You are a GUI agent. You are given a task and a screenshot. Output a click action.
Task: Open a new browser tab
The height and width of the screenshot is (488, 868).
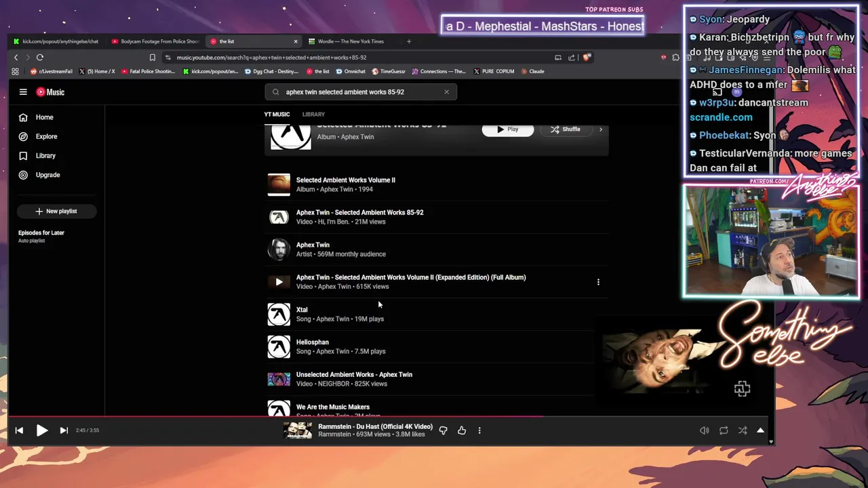tap(409, 41)
